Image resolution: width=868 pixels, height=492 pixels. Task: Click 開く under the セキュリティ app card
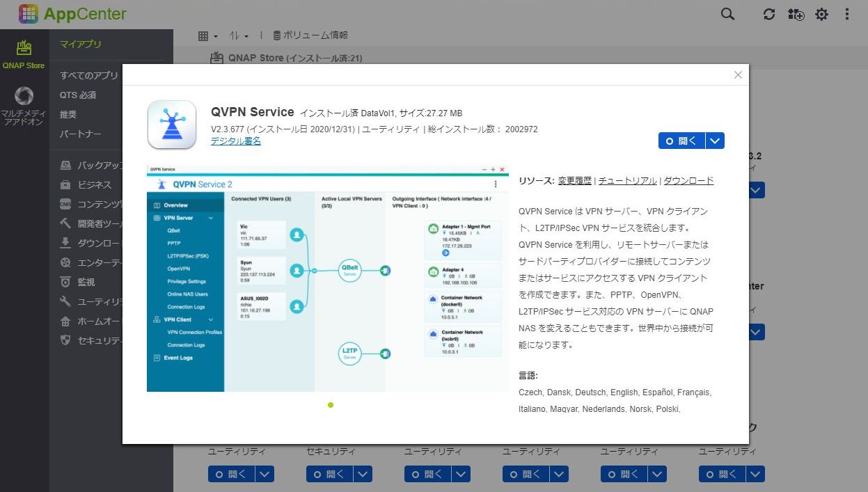coord(329,475)
